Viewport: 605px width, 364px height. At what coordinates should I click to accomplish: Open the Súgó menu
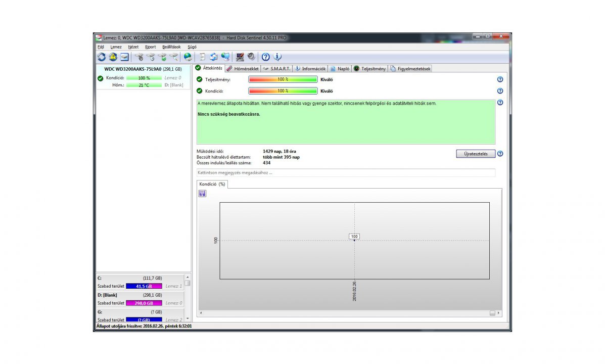(x=192, y=47)
